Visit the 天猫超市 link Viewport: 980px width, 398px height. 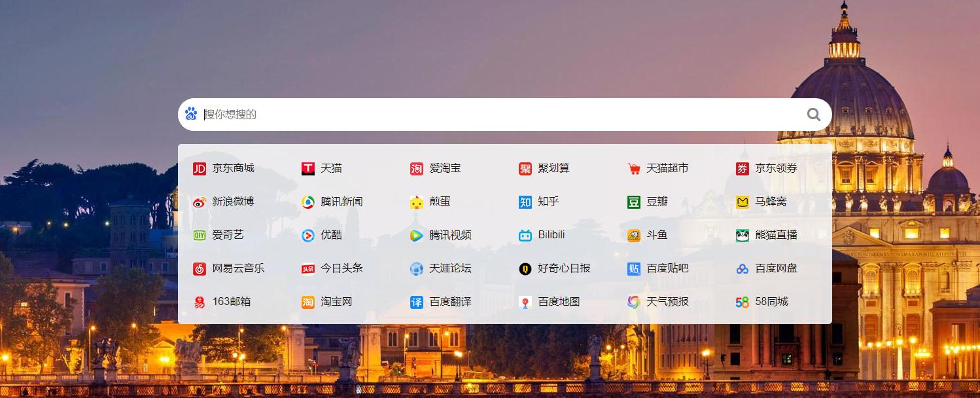point(668,168)
